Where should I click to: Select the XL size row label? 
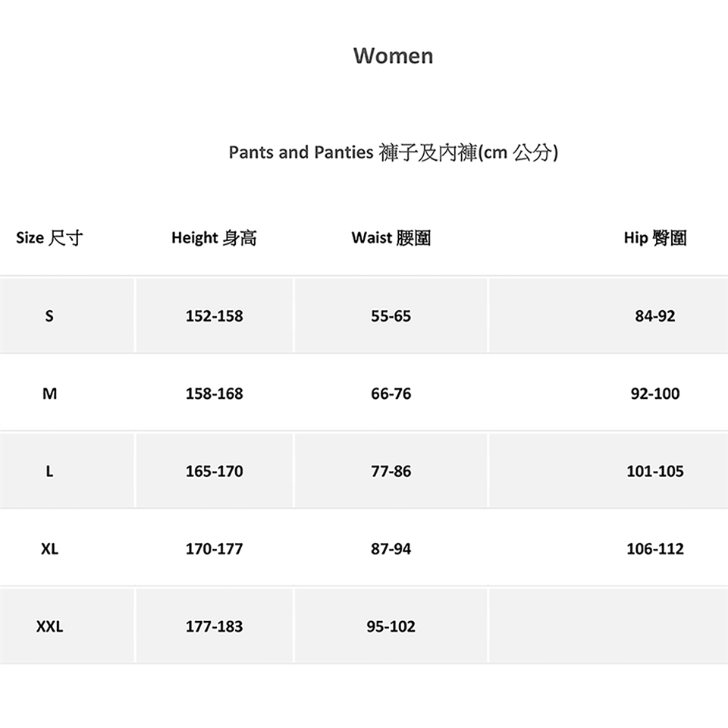pyautogui.click(x=49, y=549)
